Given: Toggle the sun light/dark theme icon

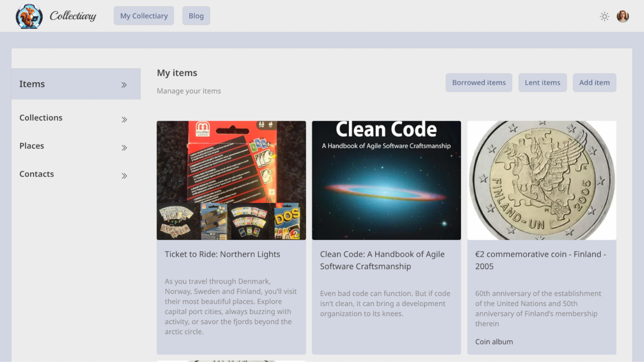Looking at the screenshot, I should [605, 17].
